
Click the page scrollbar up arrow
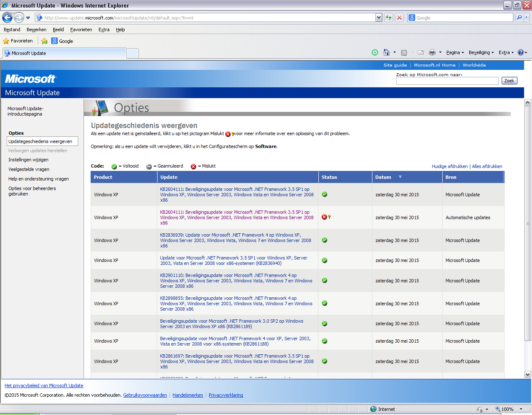pos(528,102)
